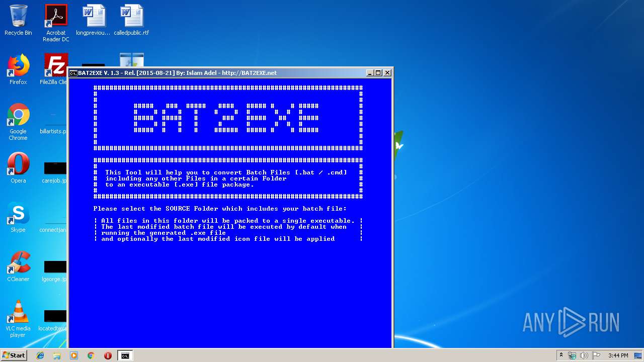Close the BAT2EXE console window
Viewport: 644px width, 362px height.
387,73
